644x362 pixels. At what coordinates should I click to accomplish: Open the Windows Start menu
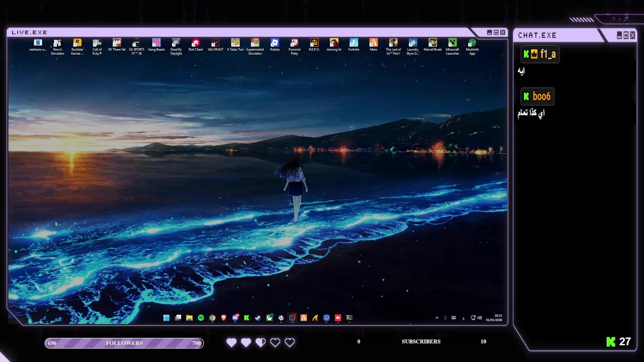coord(167,318)
